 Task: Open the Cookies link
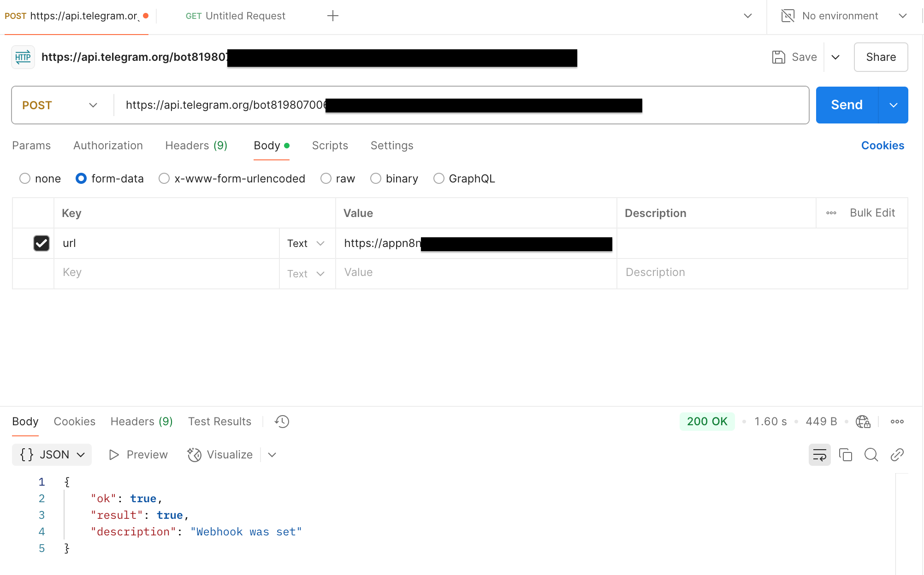click(883, 146)
